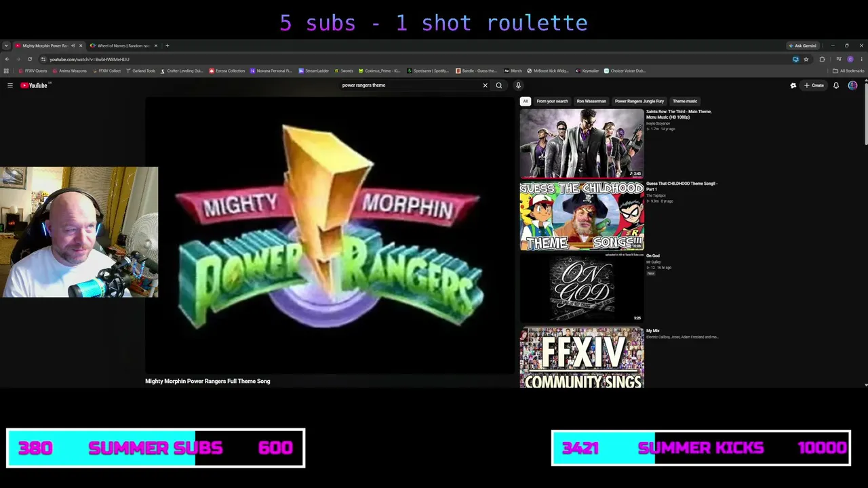Click the YouTube Create button
Viewport: 868px width, 488px height.
(814, 85)
